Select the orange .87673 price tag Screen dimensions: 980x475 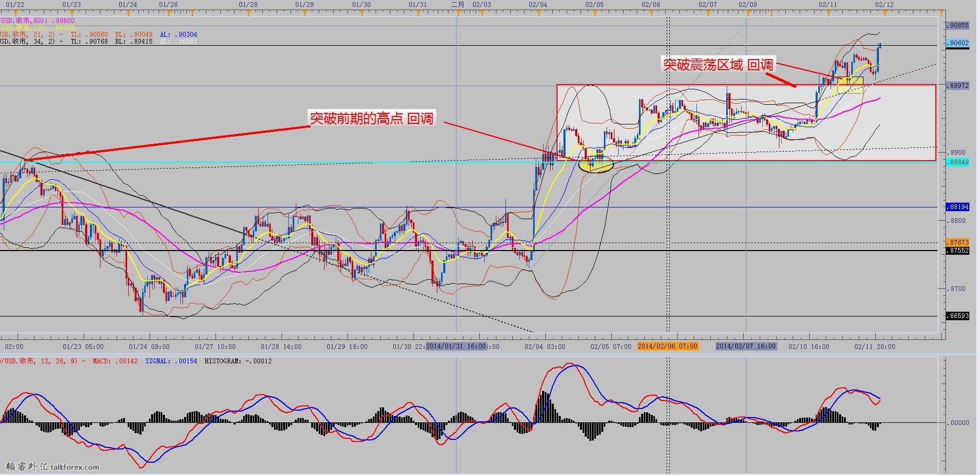958,243
